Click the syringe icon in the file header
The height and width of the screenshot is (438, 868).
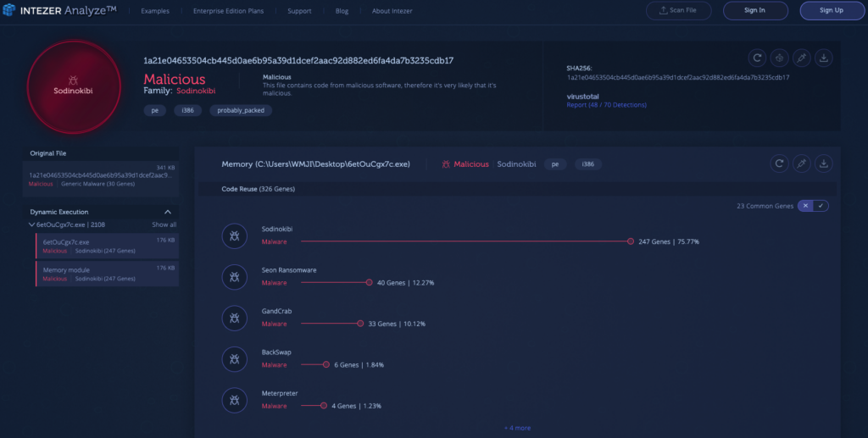(801, 58)
